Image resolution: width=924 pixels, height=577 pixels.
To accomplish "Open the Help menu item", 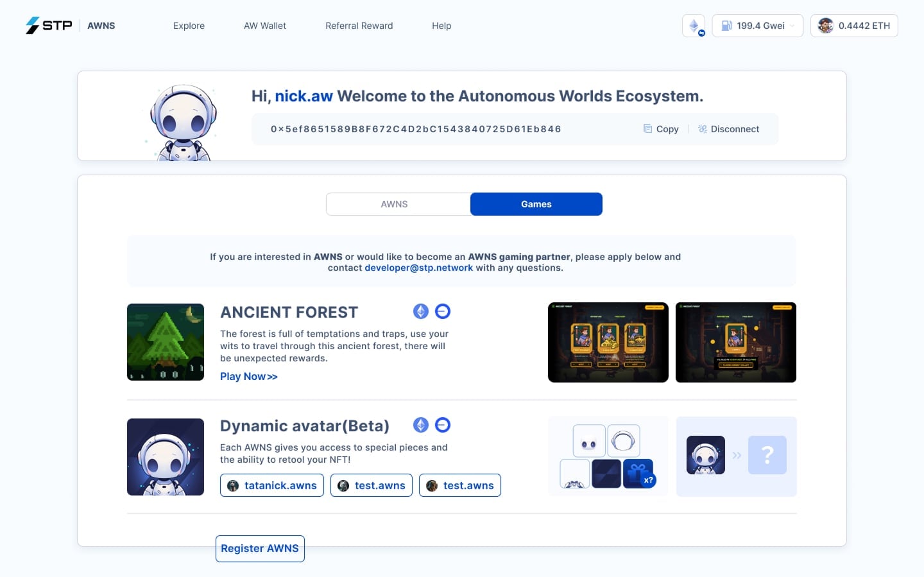I will pos(441,26).
